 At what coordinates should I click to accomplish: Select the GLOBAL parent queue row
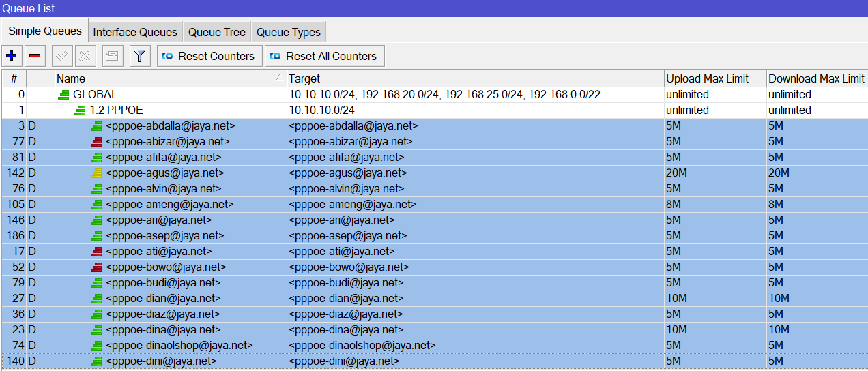(x=434, y=95)
